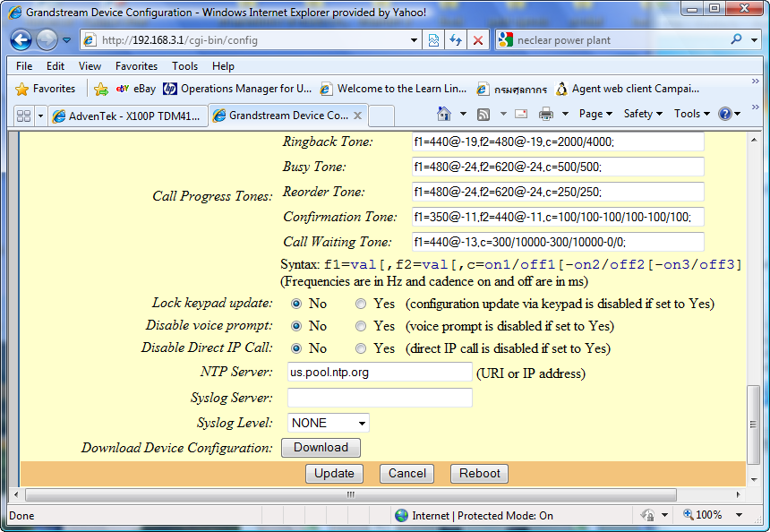Click the Favorites star button

[x=46, y=89]
